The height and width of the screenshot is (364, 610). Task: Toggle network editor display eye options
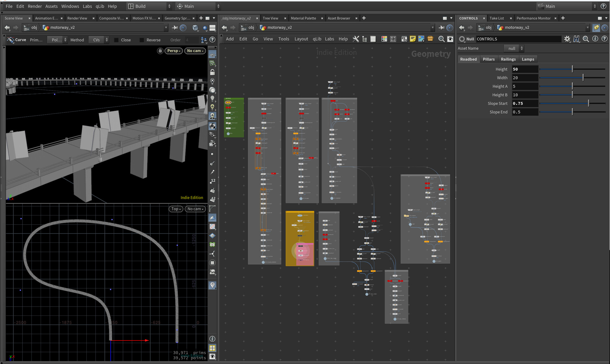point(450,39)
